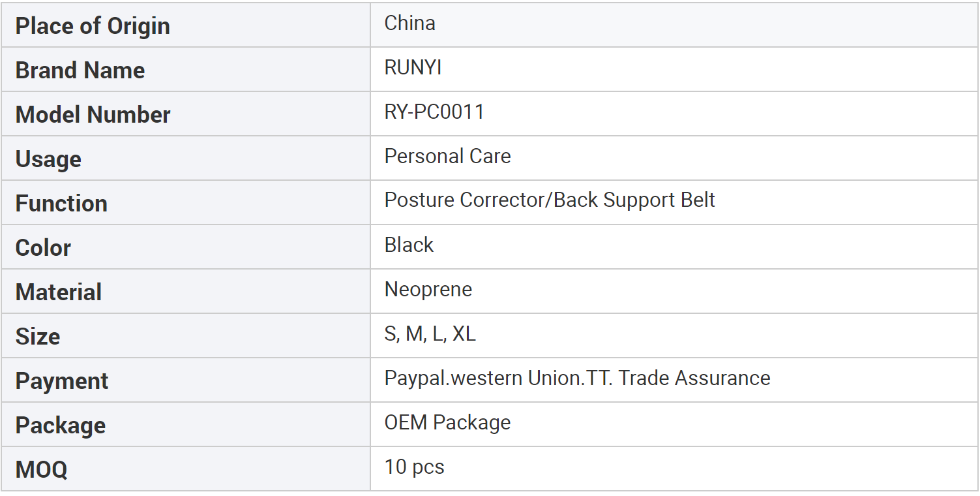980x496 pixels.
Task: Click the Function row label
Action: [61, 204]
